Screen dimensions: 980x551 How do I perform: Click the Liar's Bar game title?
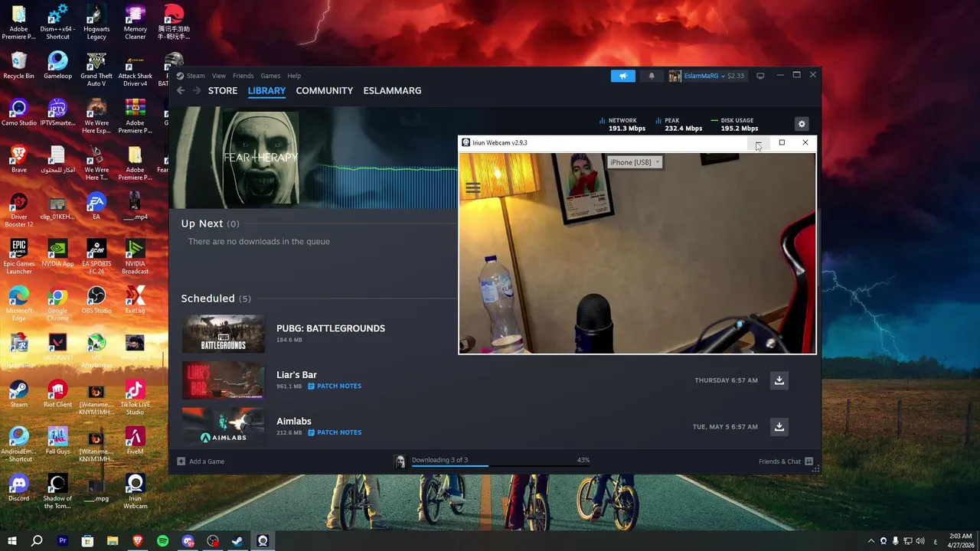click(296, 375)
